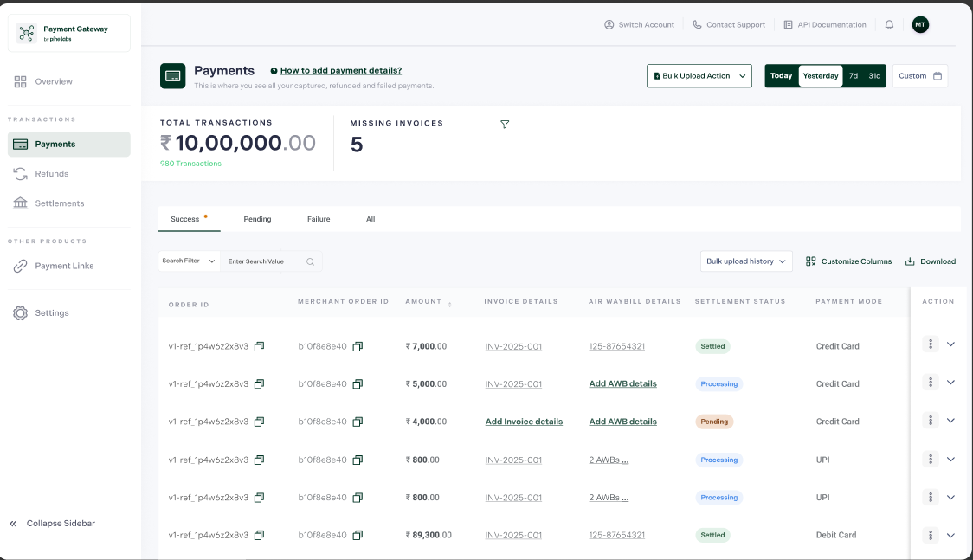Screen dimensions: 973x560
Task: Copy order ID in the ₹5,000.00 row
Action: (260, 384)
